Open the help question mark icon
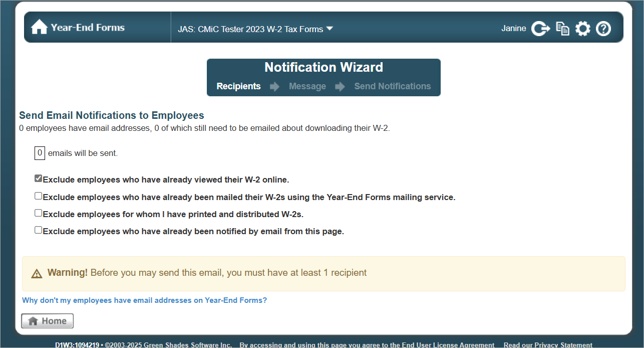The width and height of the screenshot is (644, 348). (603, 29)
